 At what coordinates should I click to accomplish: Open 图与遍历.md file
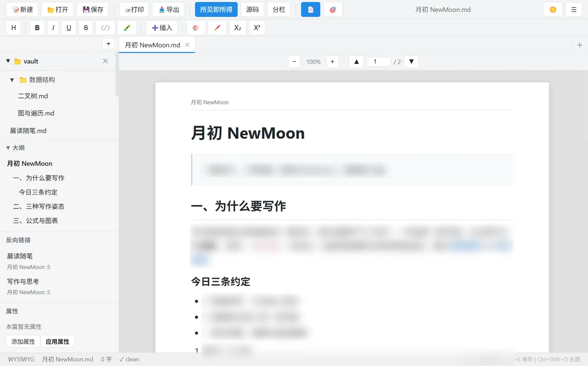pyautogui.click(x=36, y=113)
